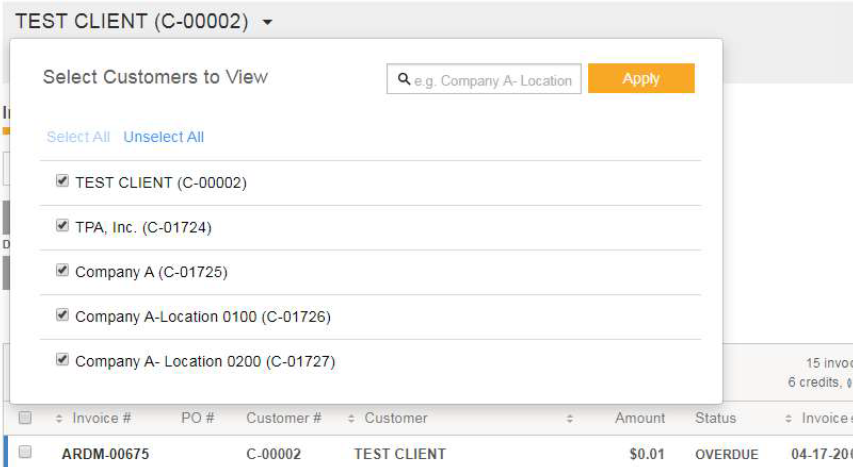The width and height of the screenshot is (853, 467).
Task: Click the search magnifier icon in customer filter
Action: pos(403,80)
